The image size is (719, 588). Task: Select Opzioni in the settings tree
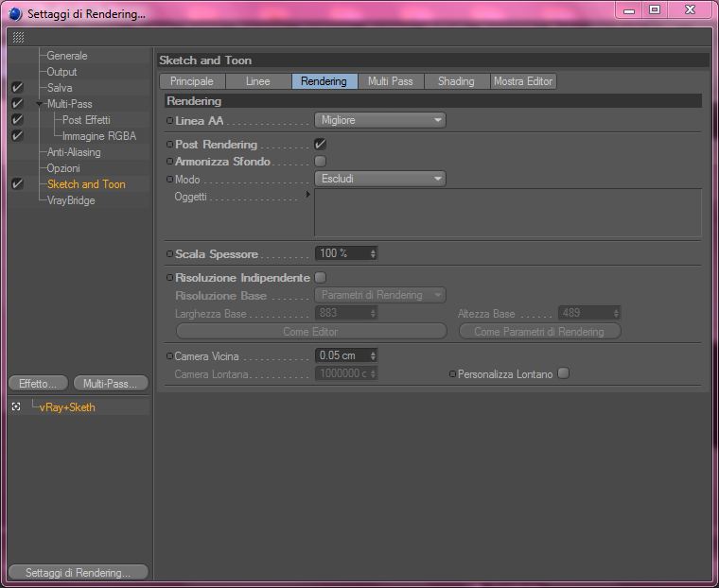tap(63, 167)
